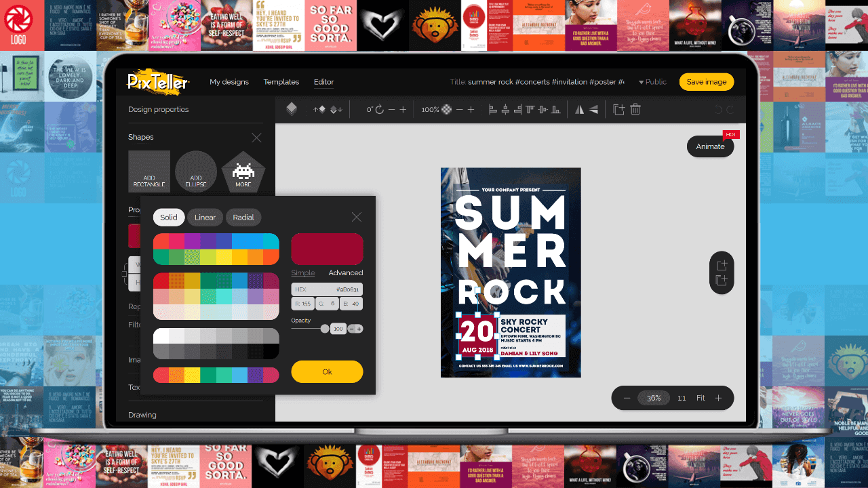
Task: Close the Shapes panel
Action: tap(256, 138)
